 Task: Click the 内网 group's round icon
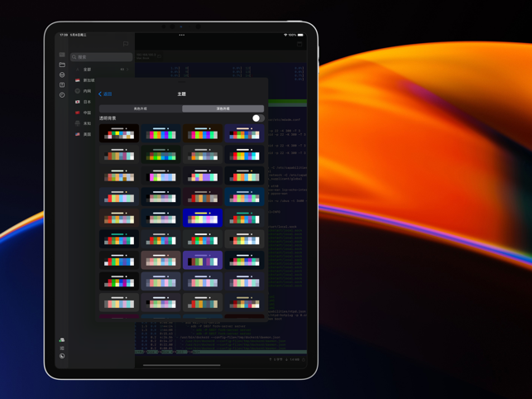coord(77,91)
